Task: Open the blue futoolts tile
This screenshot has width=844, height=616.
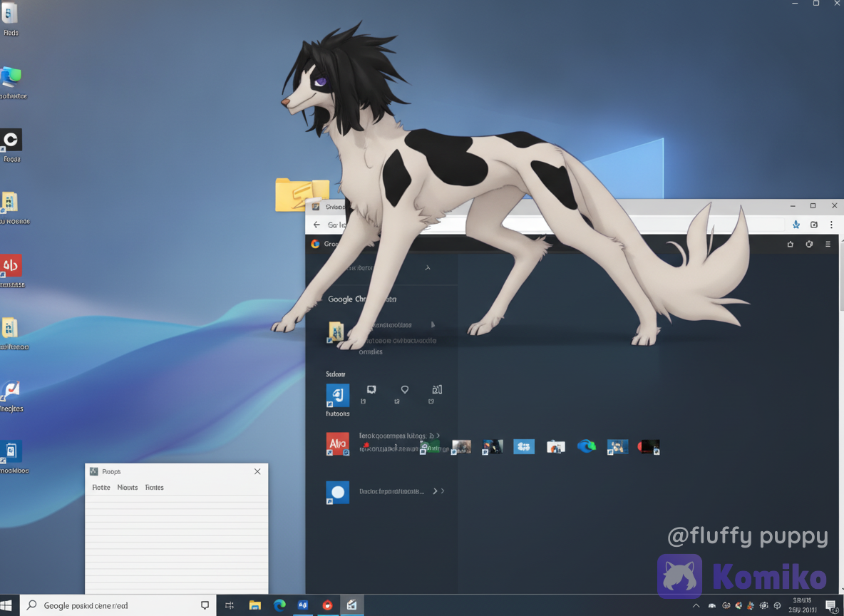Action: click(x=337, y=396)
